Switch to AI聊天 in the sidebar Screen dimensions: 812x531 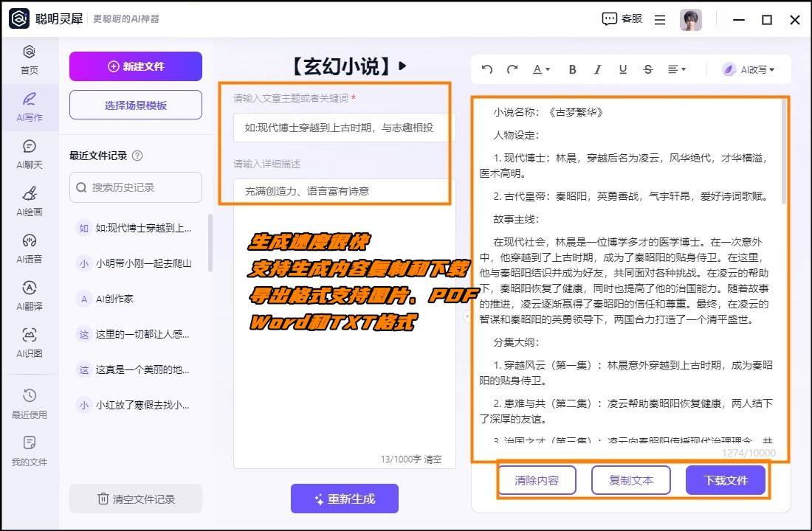click(x=29, y=153)
